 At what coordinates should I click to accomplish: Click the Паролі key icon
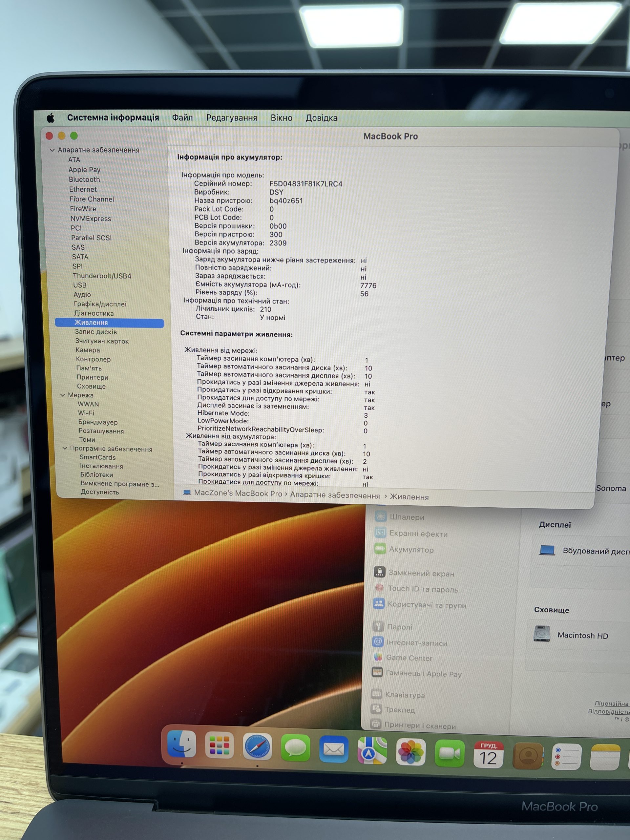[378, 626]
